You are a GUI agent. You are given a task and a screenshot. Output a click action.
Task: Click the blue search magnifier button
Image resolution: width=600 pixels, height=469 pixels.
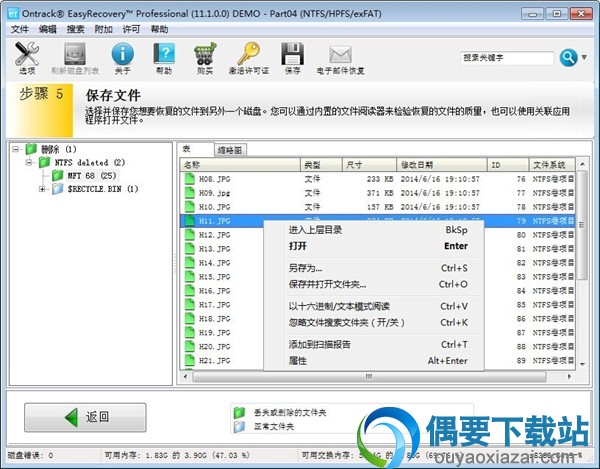click(569, 58)
